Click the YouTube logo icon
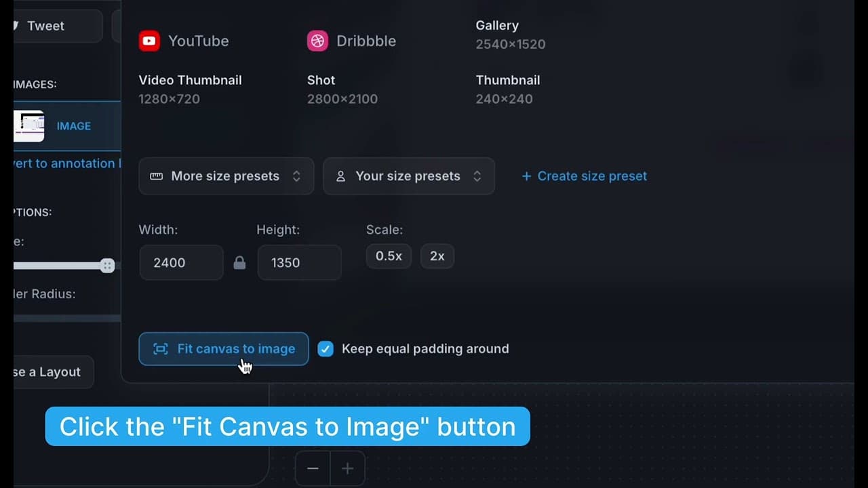This screenshot has width=868, height=488. coord(149,41)
